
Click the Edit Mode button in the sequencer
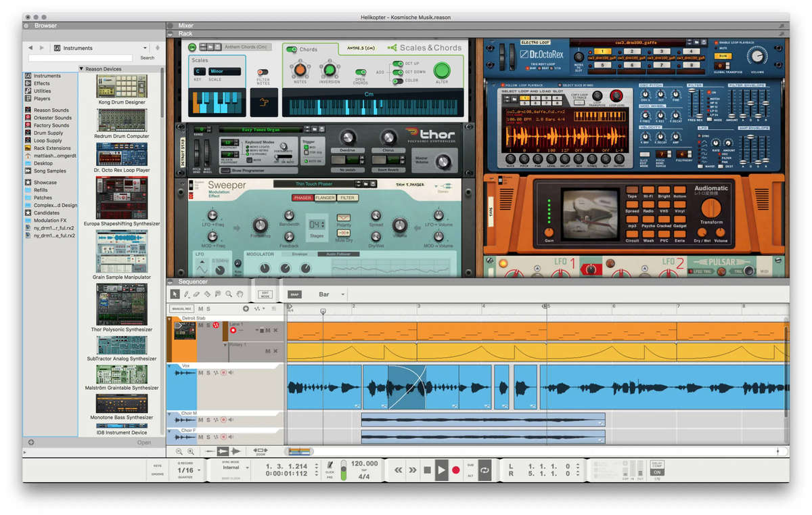[265, 294]
